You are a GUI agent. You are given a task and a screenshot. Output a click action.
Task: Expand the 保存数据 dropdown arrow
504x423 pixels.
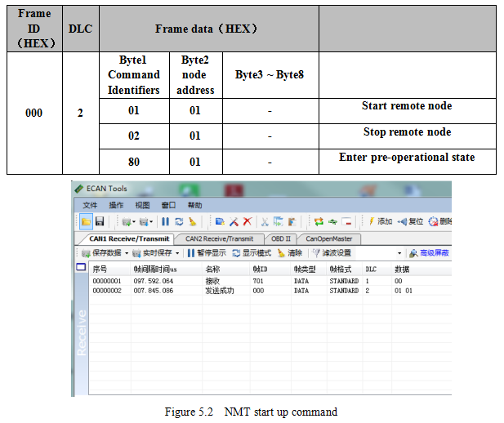pos(127,253)
